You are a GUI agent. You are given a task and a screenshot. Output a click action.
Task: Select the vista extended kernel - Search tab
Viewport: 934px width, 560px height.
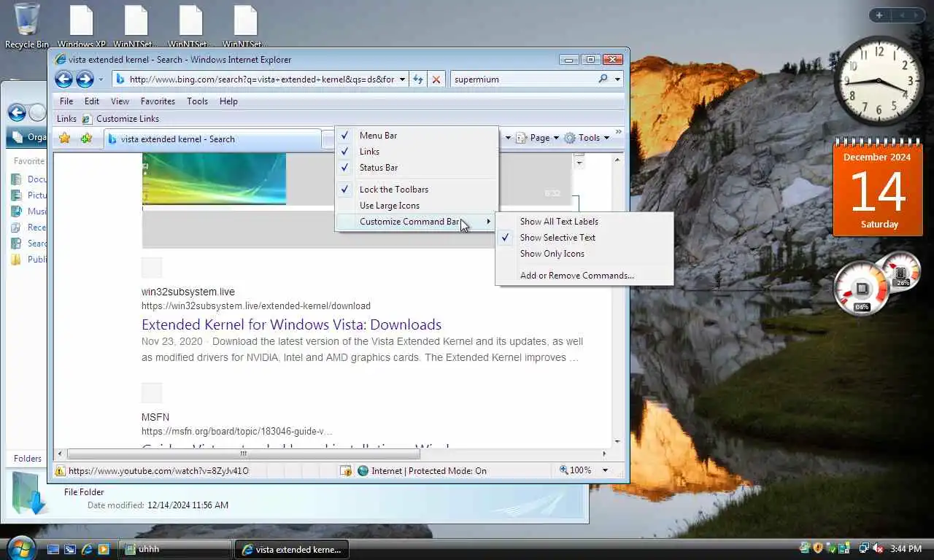(212, 139)
